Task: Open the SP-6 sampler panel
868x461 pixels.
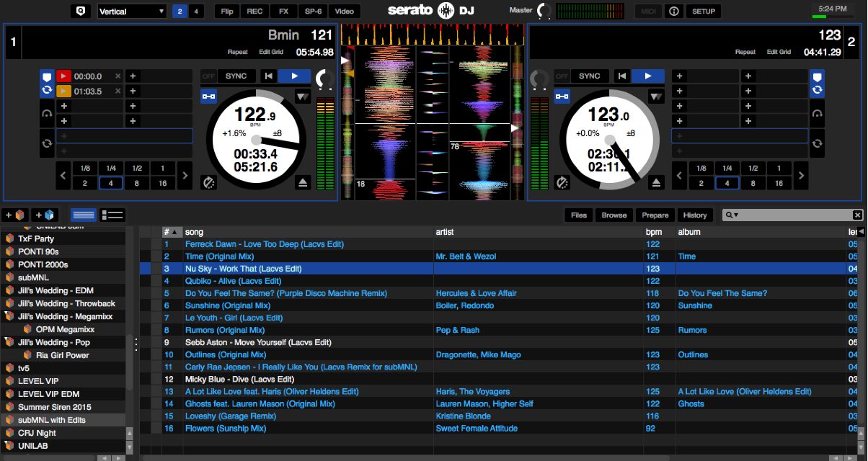Action: (314, 11)
